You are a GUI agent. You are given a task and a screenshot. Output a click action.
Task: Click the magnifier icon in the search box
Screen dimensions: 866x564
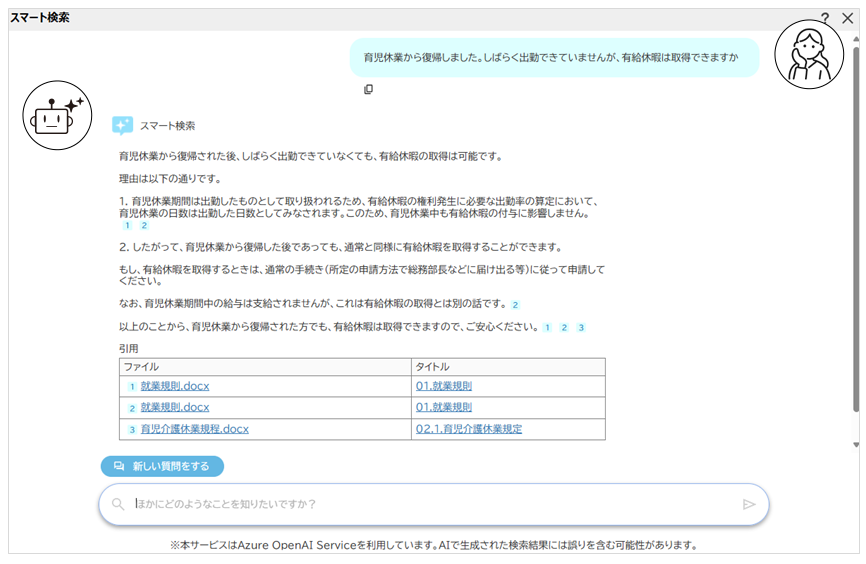pyautogui.click(x=118, y=505)
